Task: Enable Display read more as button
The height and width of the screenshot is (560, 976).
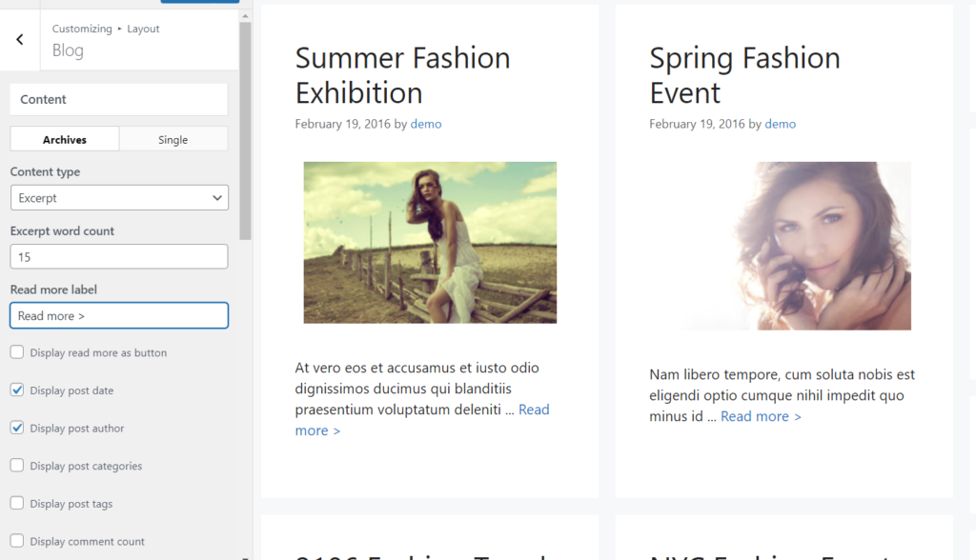Action: 17,352
